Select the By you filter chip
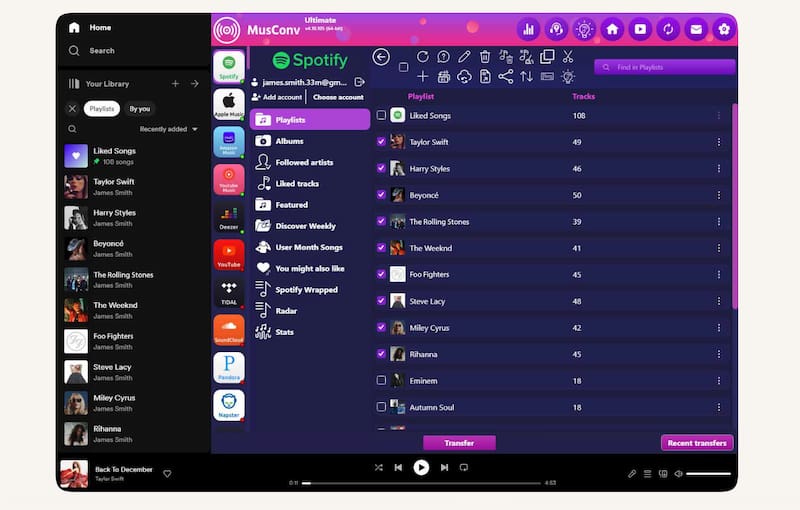800x510 pixels. coord(140,109)
